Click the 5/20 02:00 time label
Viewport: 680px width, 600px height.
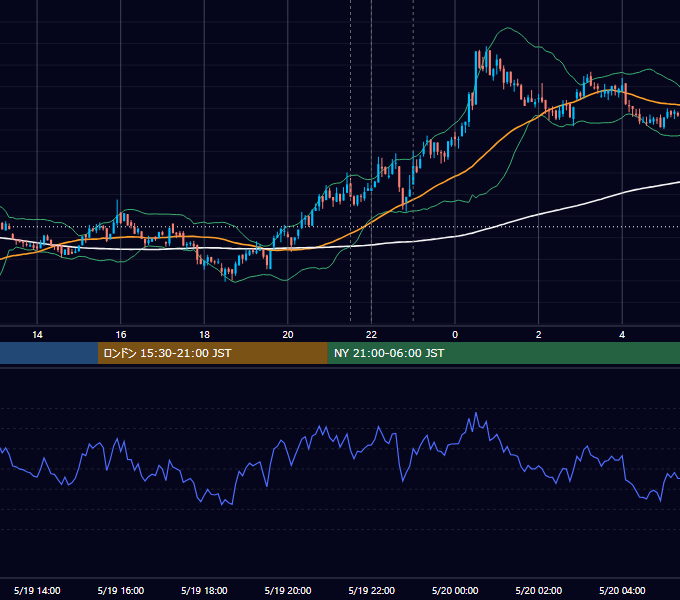[x=539, y=590]
